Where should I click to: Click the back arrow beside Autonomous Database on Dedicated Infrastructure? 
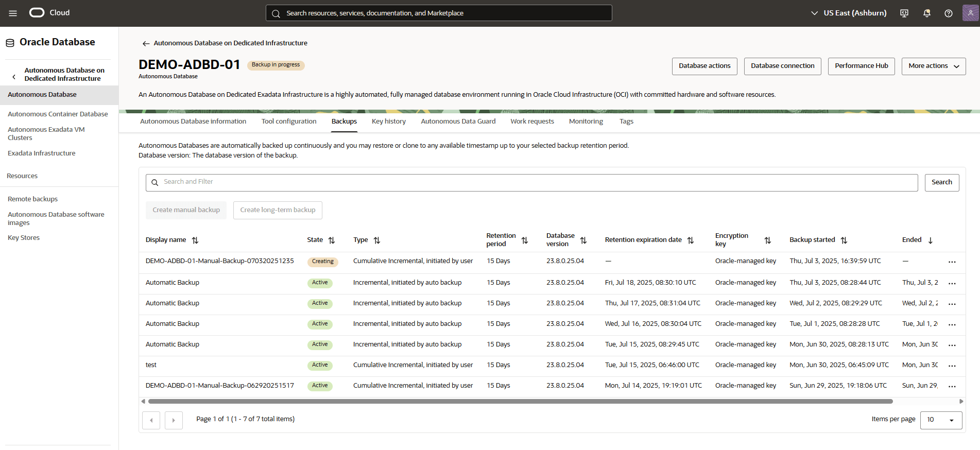click(146, 43)
